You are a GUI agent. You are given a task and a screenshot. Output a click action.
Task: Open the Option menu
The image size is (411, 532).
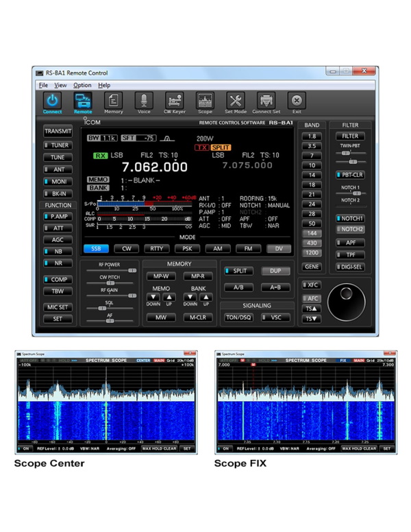tap(82, 85)
